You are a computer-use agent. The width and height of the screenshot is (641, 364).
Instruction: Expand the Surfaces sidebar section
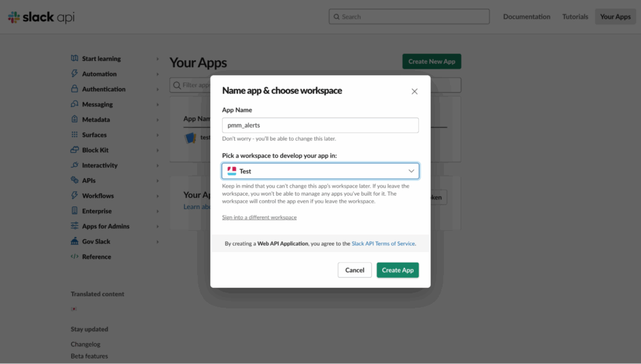pyautogui.click(x=157, y=135)
